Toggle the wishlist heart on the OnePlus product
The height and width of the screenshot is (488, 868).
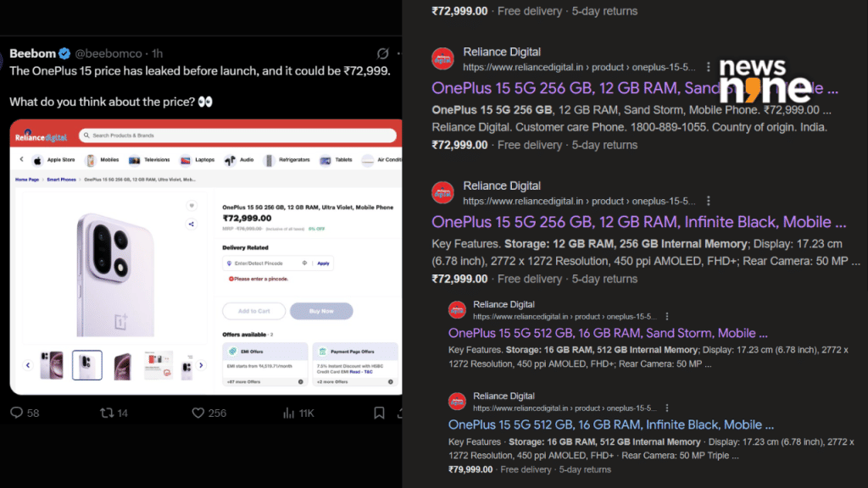(191, 206)
